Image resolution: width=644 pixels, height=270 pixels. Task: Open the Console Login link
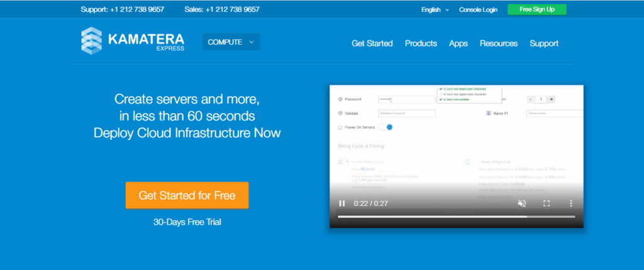click(x=478, y=9)
